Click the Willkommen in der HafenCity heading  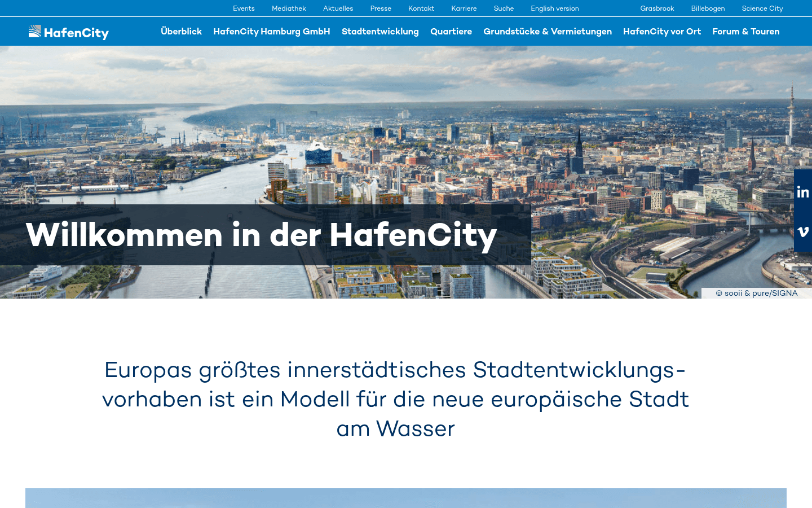pos(262,235)
